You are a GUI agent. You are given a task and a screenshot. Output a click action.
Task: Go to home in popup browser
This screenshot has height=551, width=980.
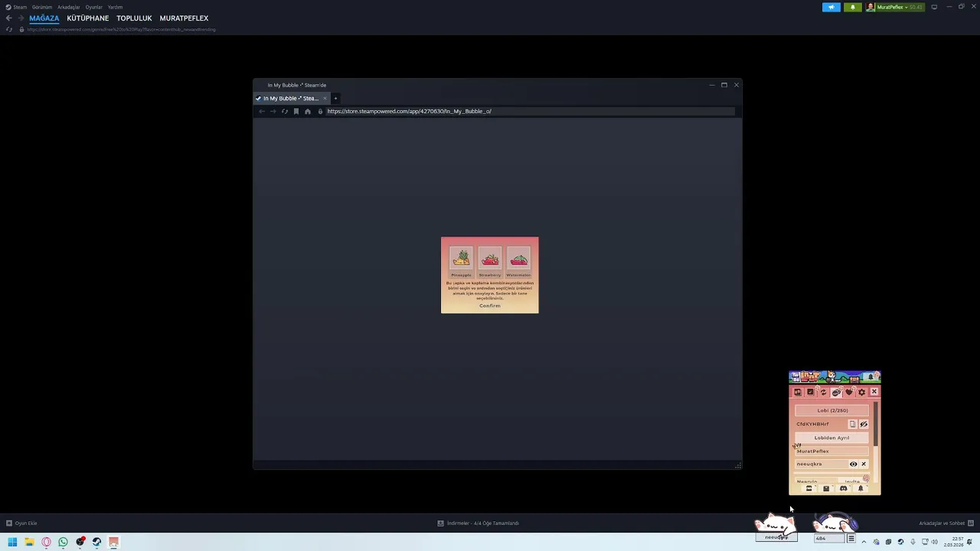(x=308, y=112)
